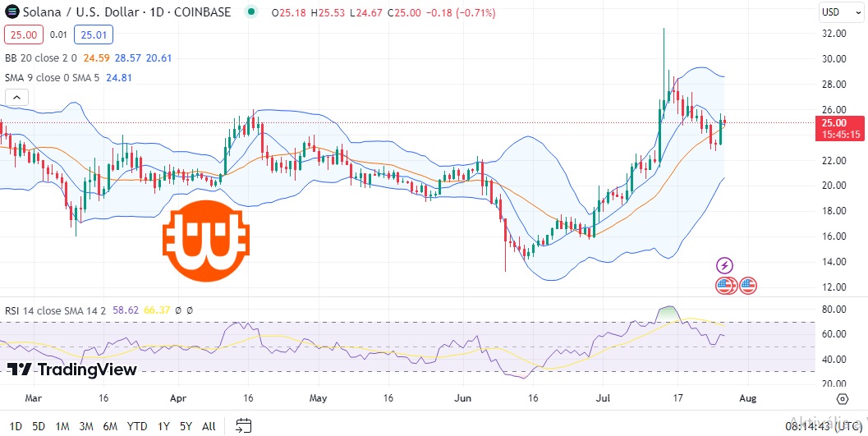
Task: Click the 08:14:43 (UTC) timezone button
Action: (x=822, y=426)
